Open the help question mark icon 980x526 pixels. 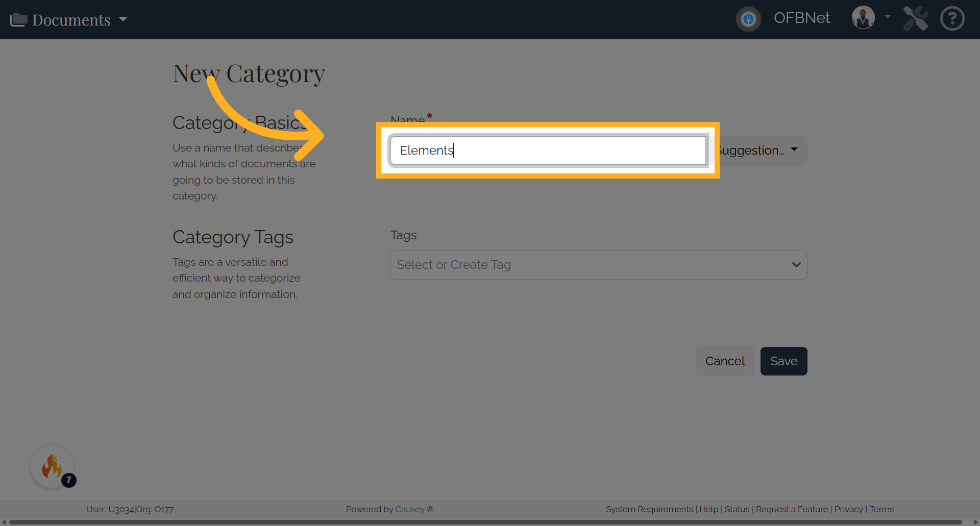tap(952, 18)
